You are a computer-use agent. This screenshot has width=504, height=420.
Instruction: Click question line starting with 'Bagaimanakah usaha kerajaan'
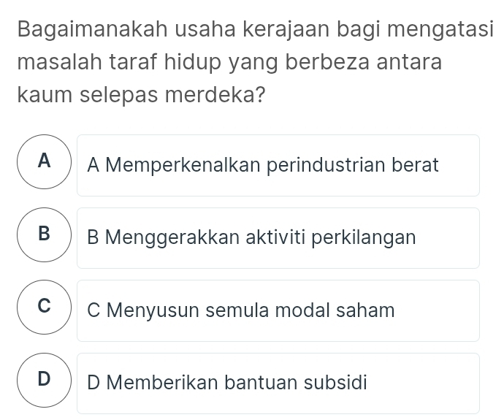point(252,30)
